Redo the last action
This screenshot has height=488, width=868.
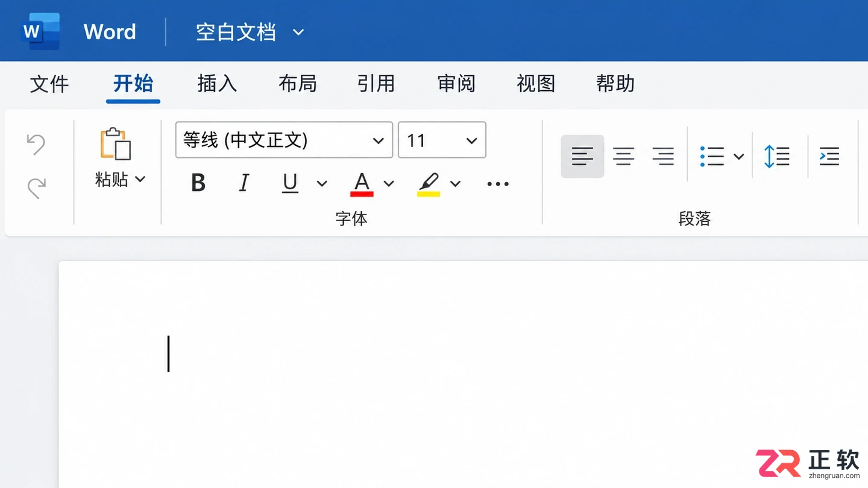coord(36,189)
